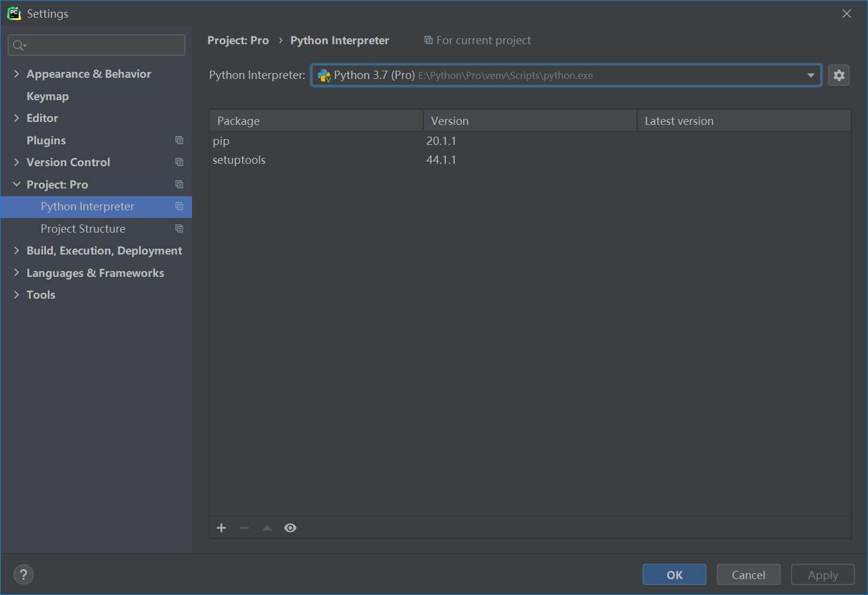Select Project Structure in settings tree
The height and width of the screenshot is (595, 868).
[83, 229]
